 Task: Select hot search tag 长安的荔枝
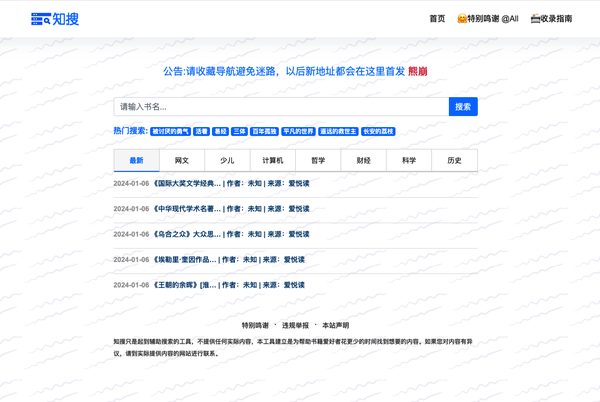pyautogui.click(x=378, y=131)
